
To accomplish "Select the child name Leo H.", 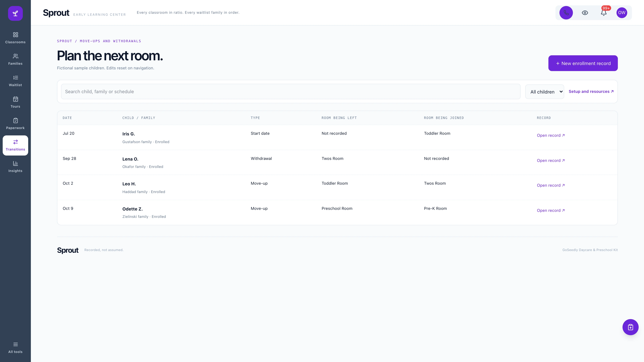I will [x=129, y=184].
